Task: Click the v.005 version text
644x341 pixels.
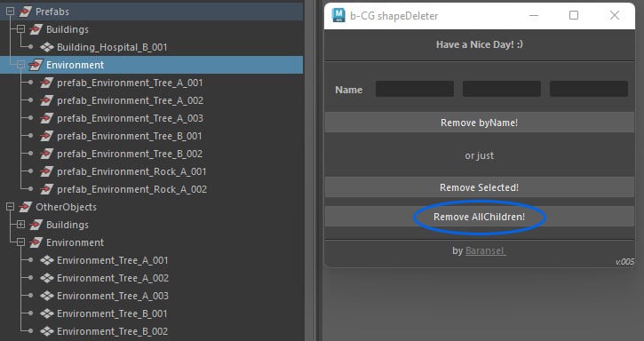Action: pyautogui.click(x=624, y=262)
